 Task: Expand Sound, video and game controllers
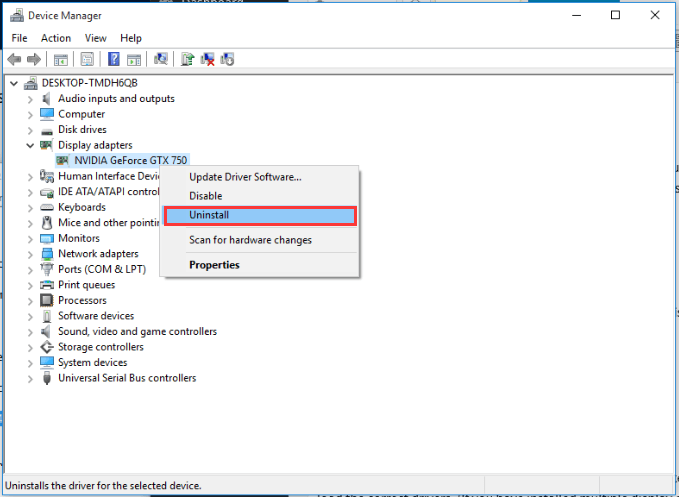[30, 332]
